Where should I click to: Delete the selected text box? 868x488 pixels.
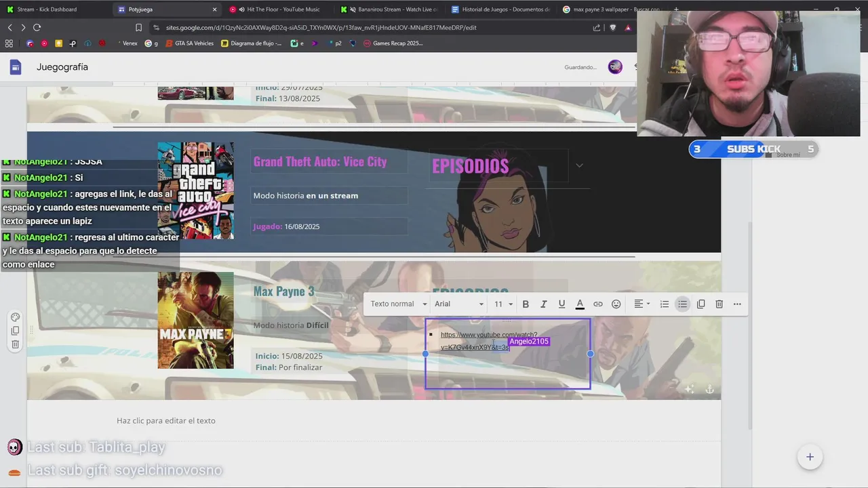[719, 304]
